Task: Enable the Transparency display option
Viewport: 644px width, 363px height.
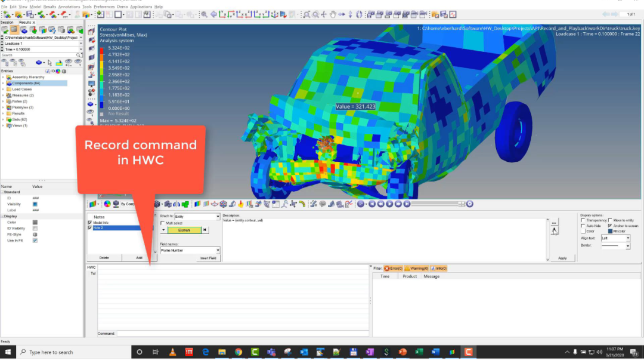Action: (583, 220)
